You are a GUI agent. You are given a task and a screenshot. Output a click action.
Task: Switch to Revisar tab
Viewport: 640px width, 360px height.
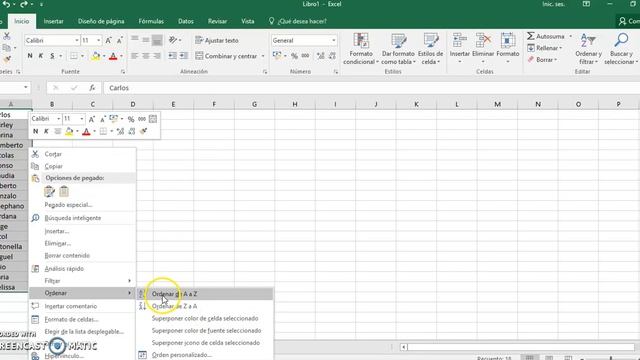[x=217, y=21]
